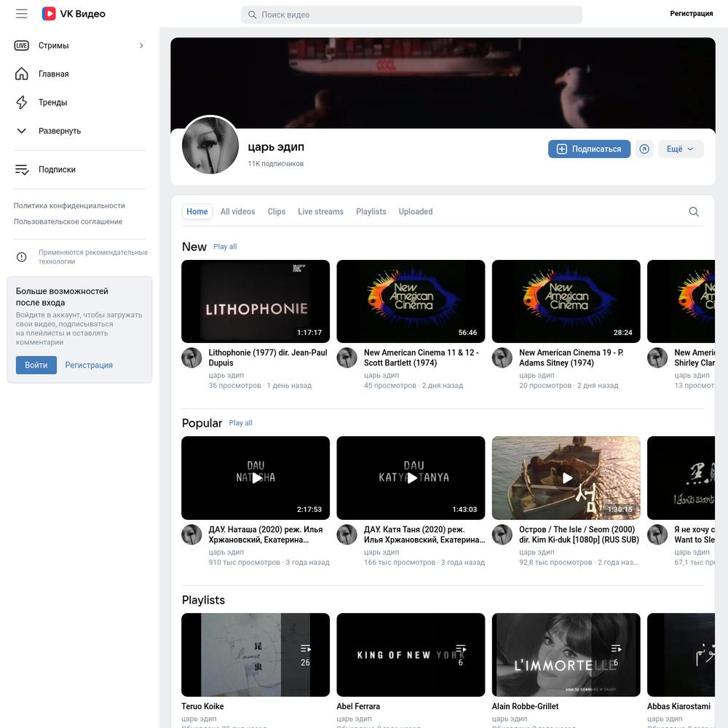
Task: Open New American Cinema 11 & 12 thumbnail
Action: click(x=411, y=301)
